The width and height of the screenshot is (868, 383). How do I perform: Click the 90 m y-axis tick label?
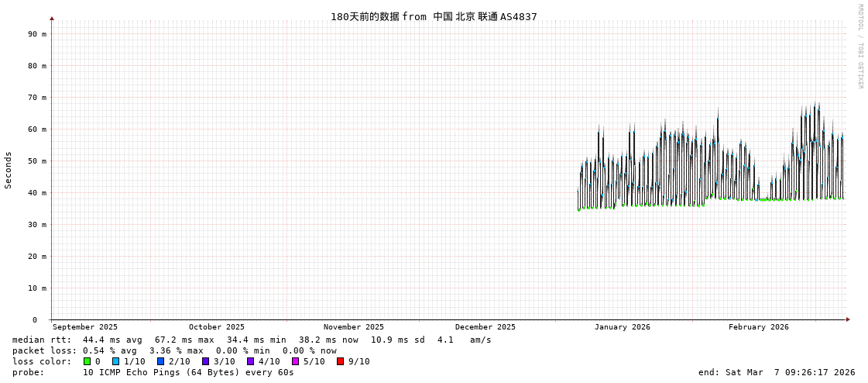(x=37, y=34)
